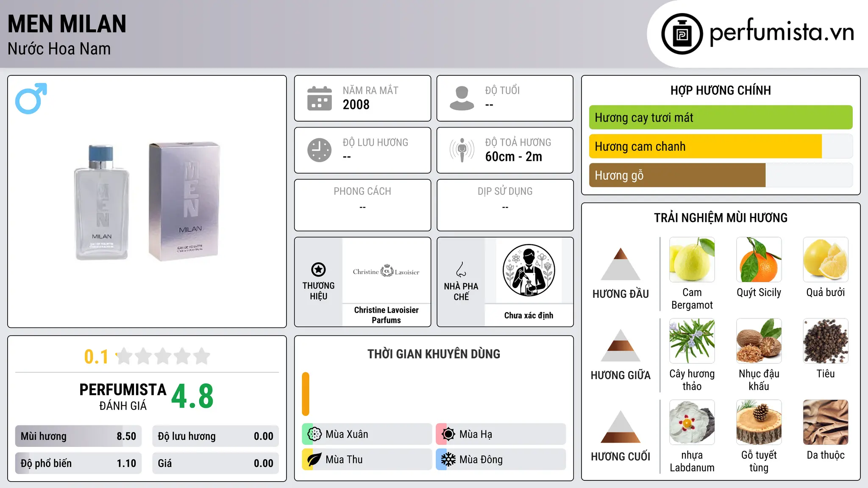Click the HƯƠNG ĐẦU label text
This screenshot has height=488, width=868.
[620, 294]
